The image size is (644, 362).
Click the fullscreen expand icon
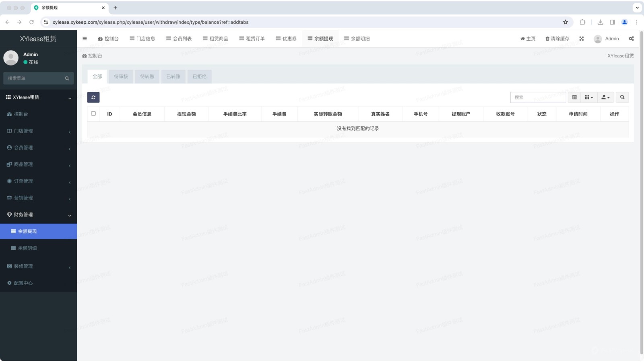581,39
